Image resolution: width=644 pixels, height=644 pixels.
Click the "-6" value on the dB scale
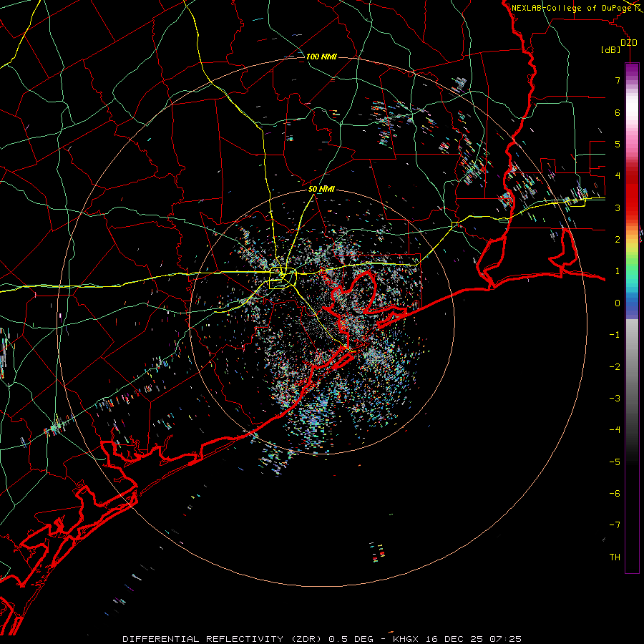(x=615, y=494)
